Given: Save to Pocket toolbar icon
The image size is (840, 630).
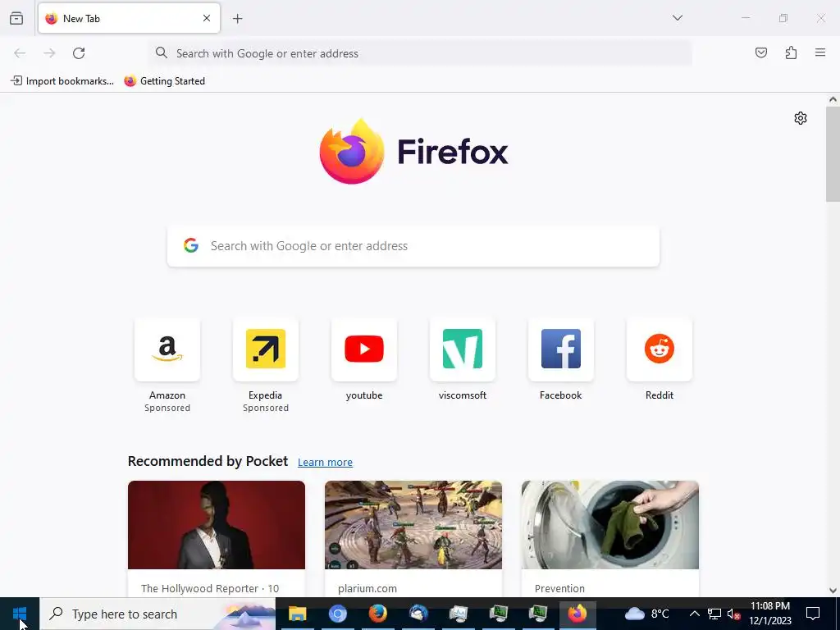Looking at the screenshot, I should [760, 52].
